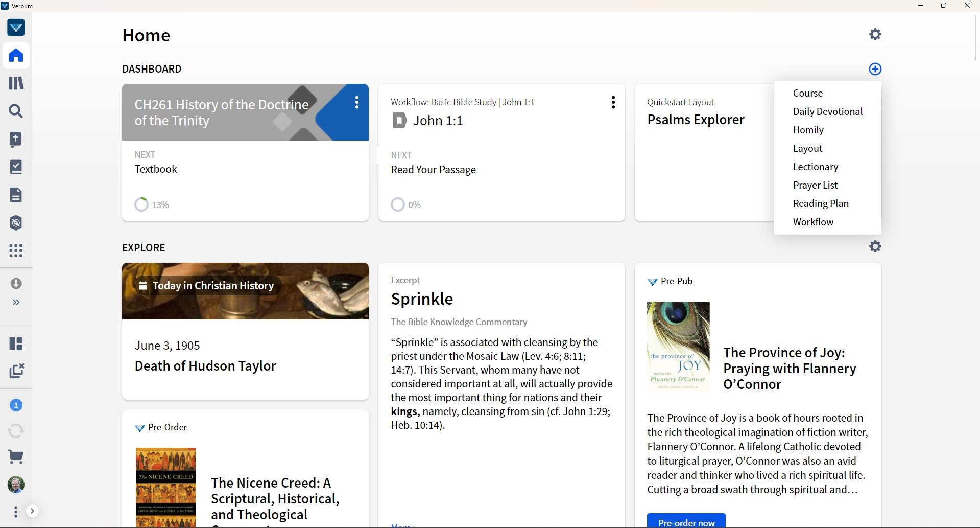
Task: Click the 0% workflow progress indicator
Action: (x=406, y=204)
